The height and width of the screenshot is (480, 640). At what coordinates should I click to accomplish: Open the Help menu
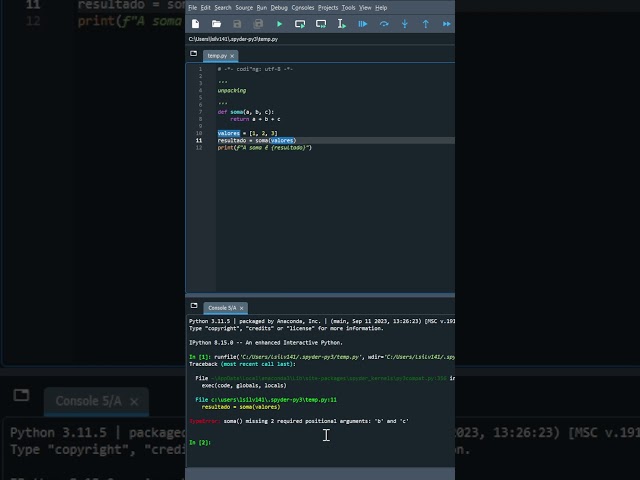381,8
